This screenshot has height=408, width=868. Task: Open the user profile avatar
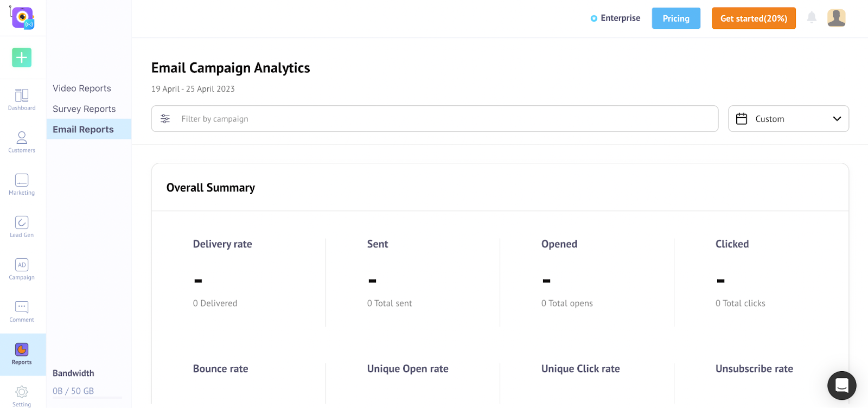(x=837, y=18)
